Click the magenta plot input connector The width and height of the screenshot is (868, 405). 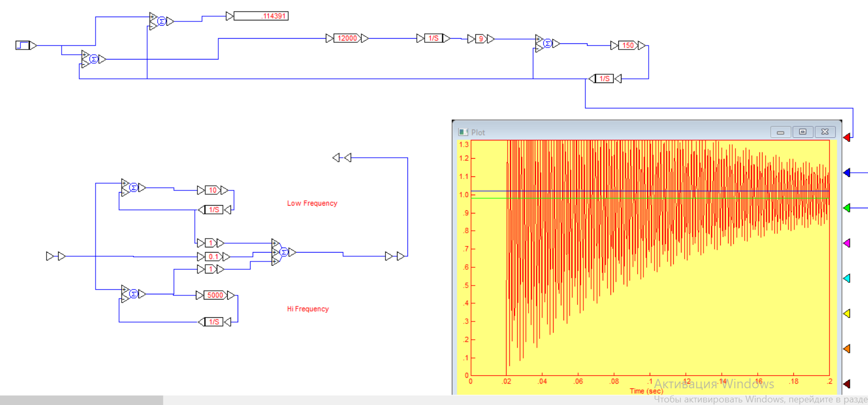click(x=847, y=243)
